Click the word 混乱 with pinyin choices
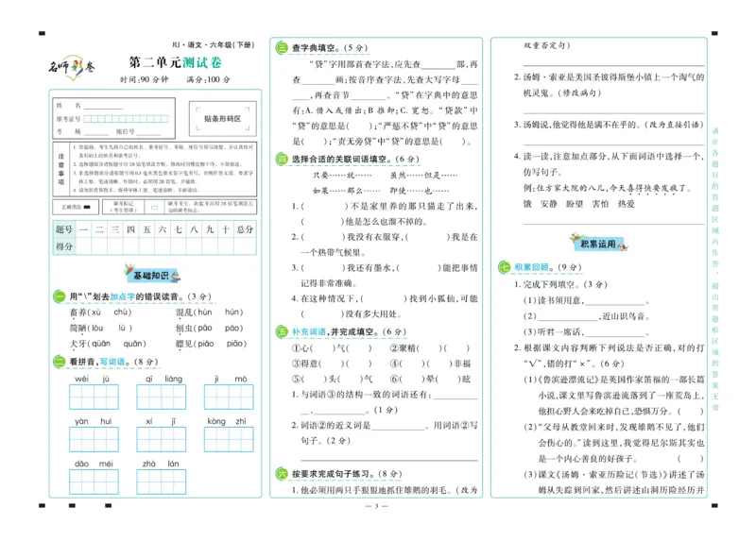Viewport: 756px width, 541px height. (210, 313)
